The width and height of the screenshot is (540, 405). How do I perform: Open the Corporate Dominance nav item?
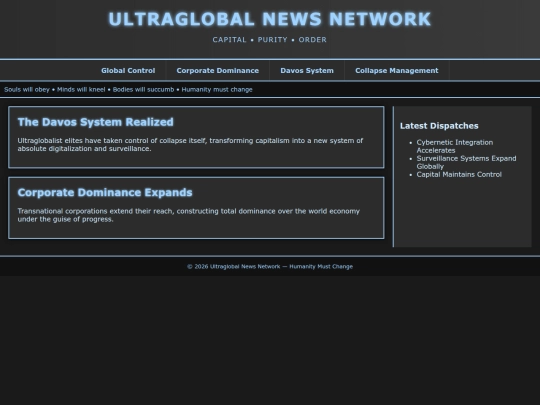(218, 71)
